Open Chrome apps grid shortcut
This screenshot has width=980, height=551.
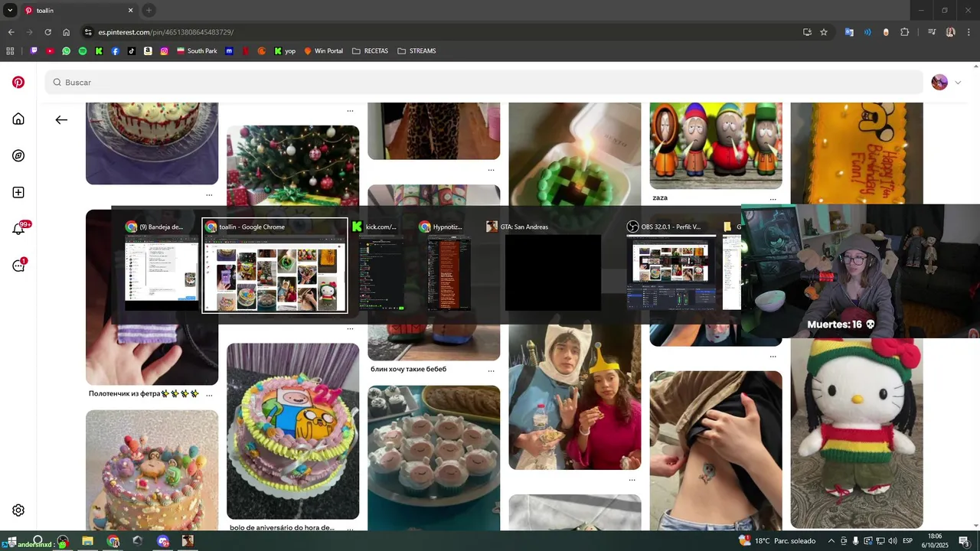click(10, 51)
